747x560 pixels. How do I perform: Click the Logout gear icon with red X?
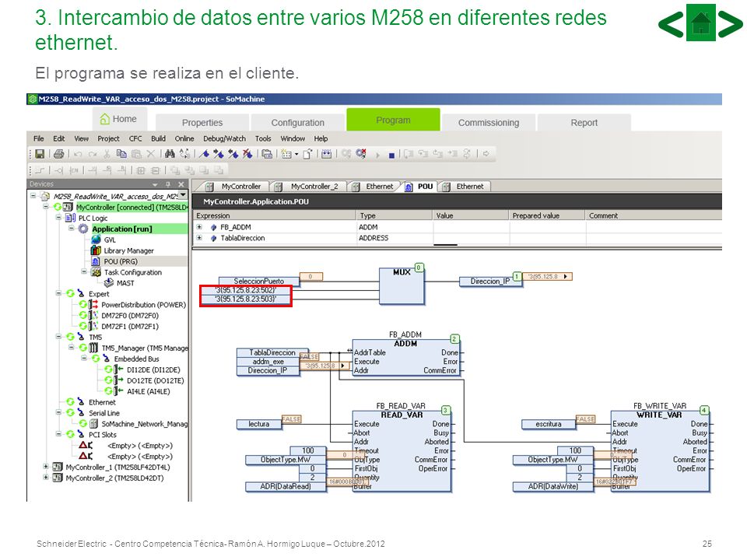coord(361,153)
